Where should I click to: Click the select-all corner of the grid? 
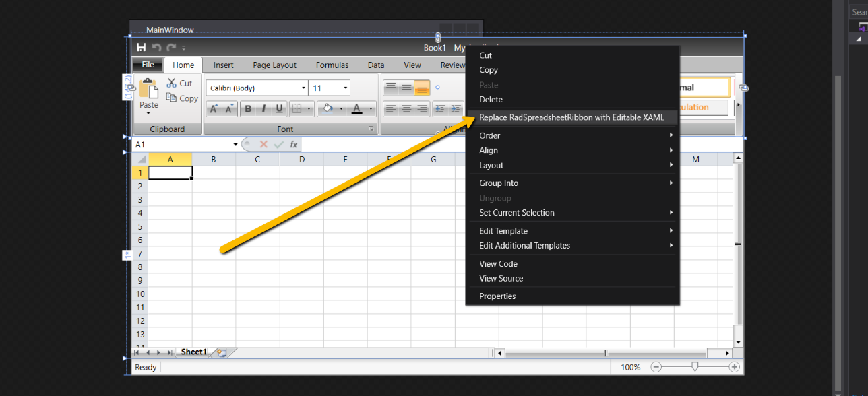140,160
